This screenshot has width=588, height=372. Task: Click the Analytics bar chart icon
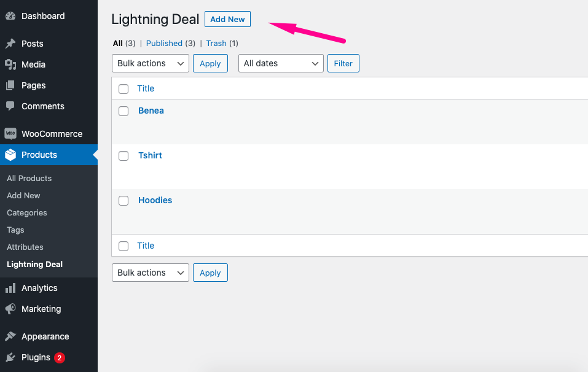coord(10,288)
